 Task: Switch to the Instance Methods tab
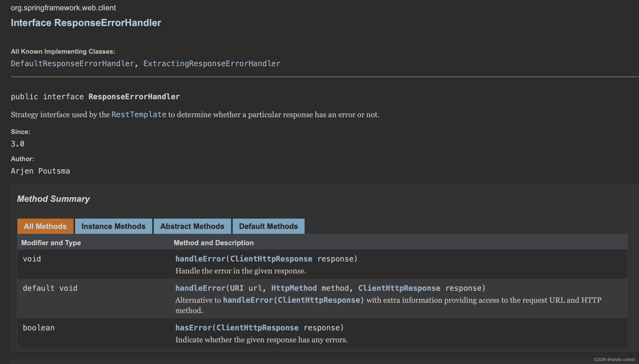point(113,226)
